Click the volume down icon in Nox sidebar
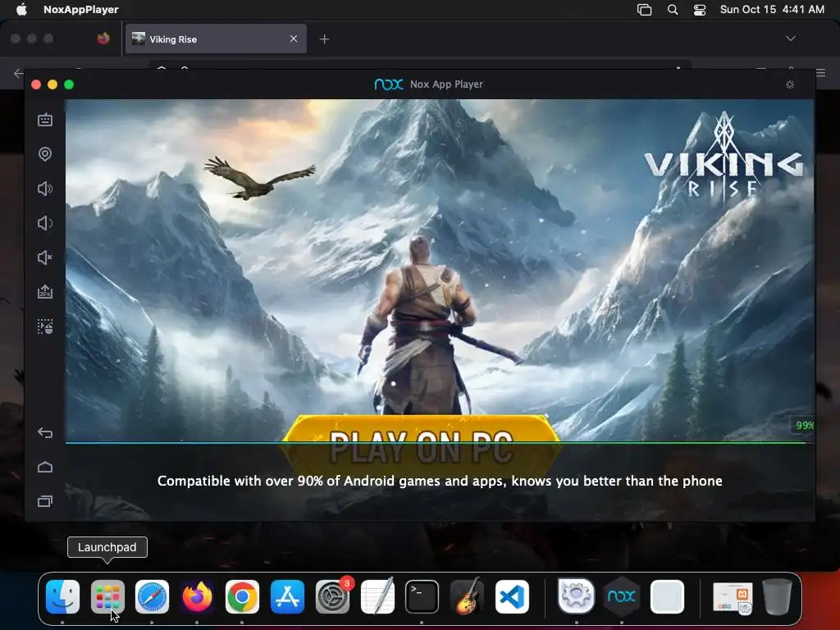Viewport: 840px width, 630px height. (x=45, y=223)
